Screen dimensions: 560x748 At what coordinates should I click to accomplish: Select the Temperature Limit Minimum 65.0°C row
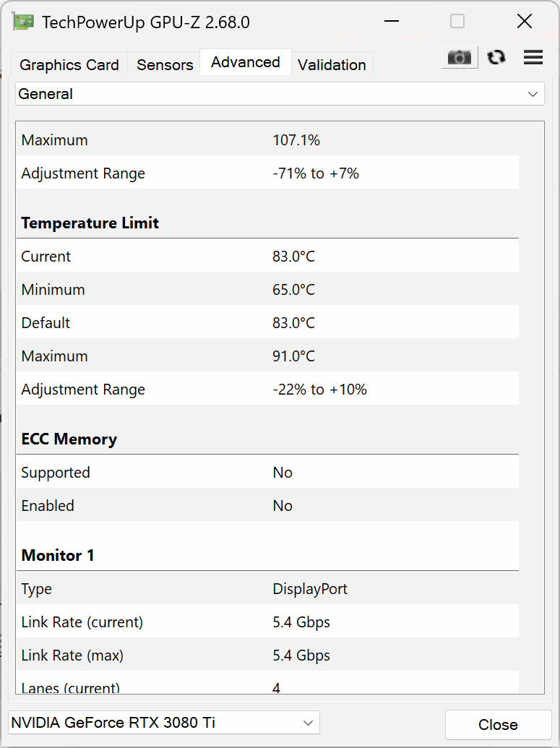click(267, 290)
